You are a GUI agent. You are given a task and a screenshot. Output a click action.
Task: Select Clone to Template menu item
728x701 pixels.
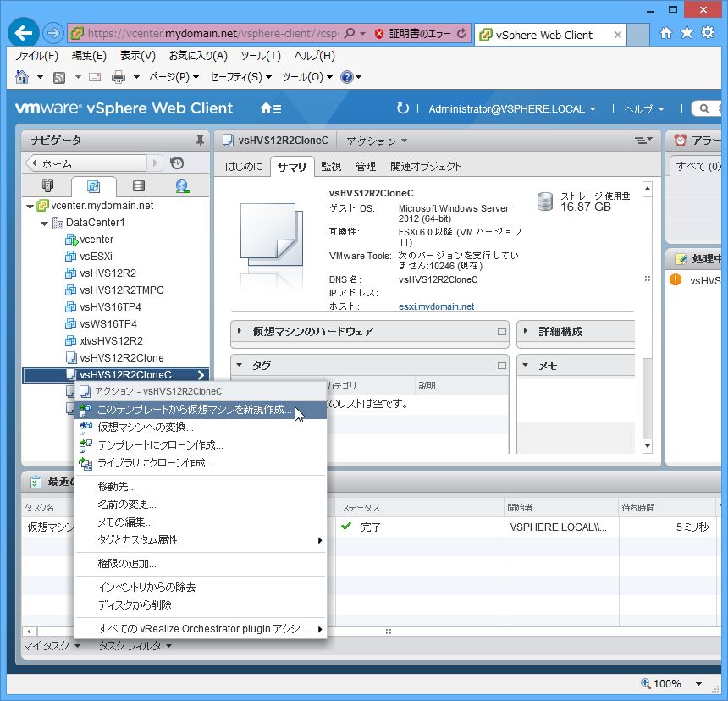click(x=201, y=445)
